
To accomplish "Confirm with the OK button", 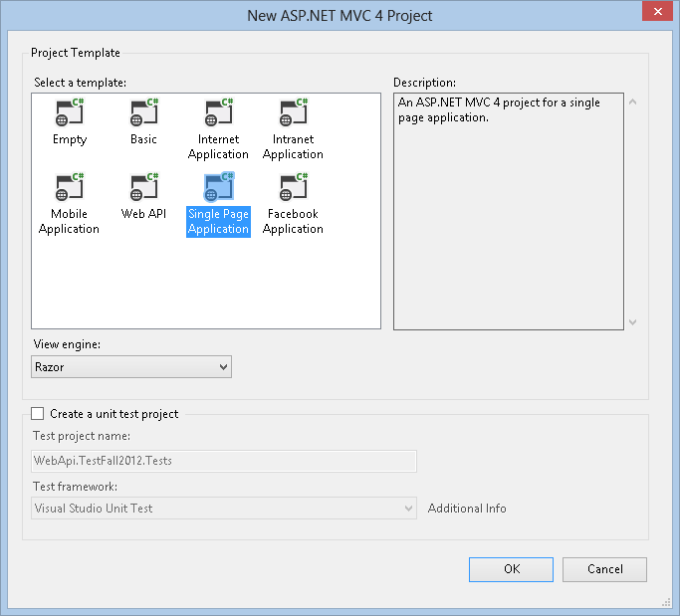I will (511, 569).
